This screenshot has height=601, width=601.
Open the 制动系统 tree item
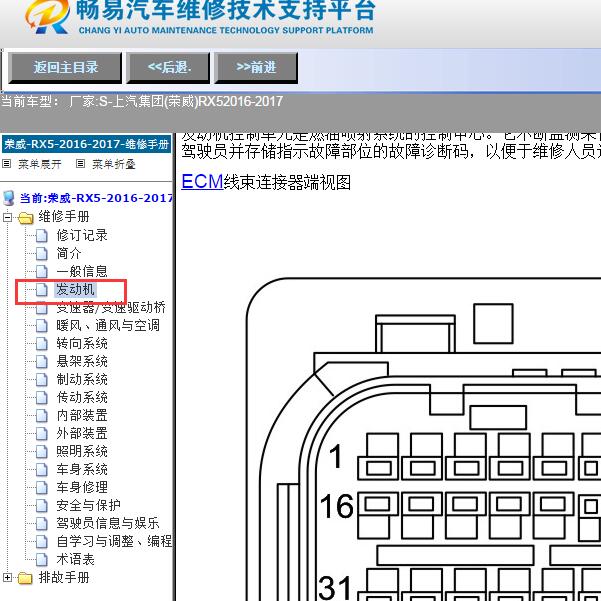click(x=82, y=379)
